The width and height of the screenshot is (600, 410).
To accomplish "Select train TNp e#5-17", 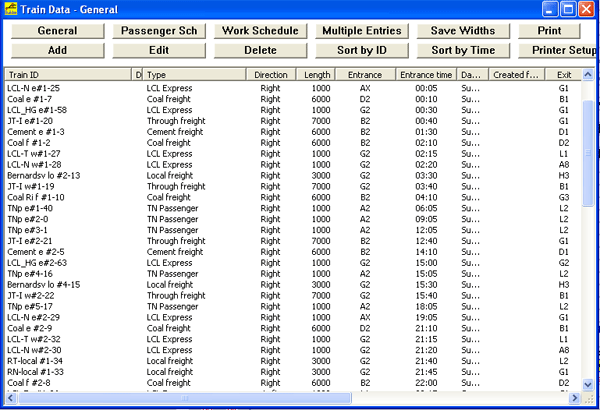I will tap(30, 306).
